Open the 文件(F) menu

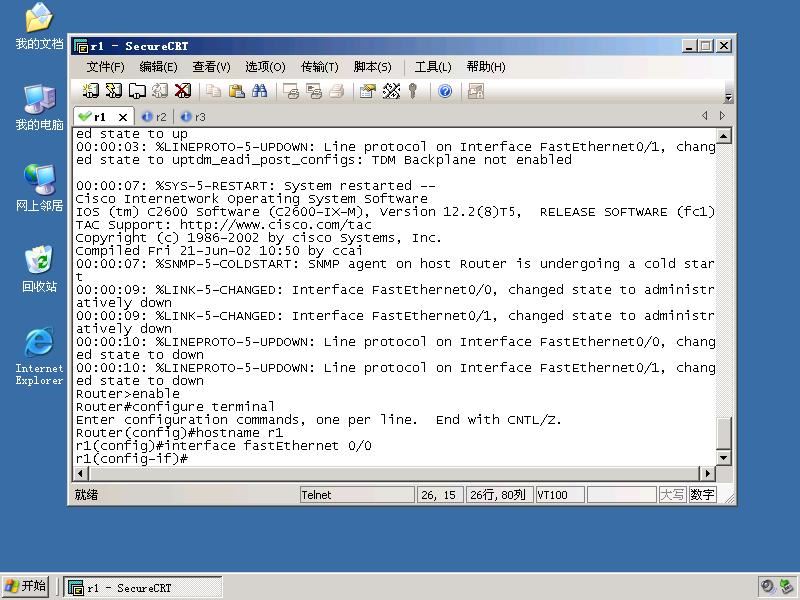pos(105,67)
